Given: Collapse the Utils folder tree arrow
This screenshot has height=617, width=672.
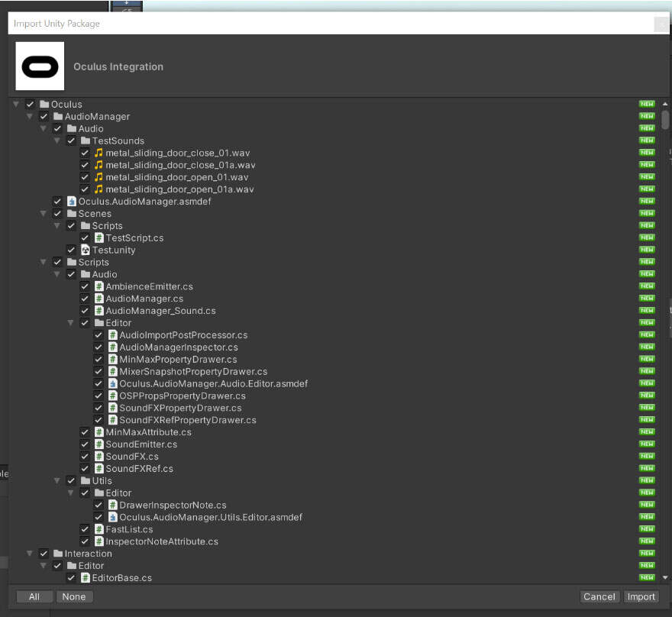Looking at the screenshot, I should 57,481.
